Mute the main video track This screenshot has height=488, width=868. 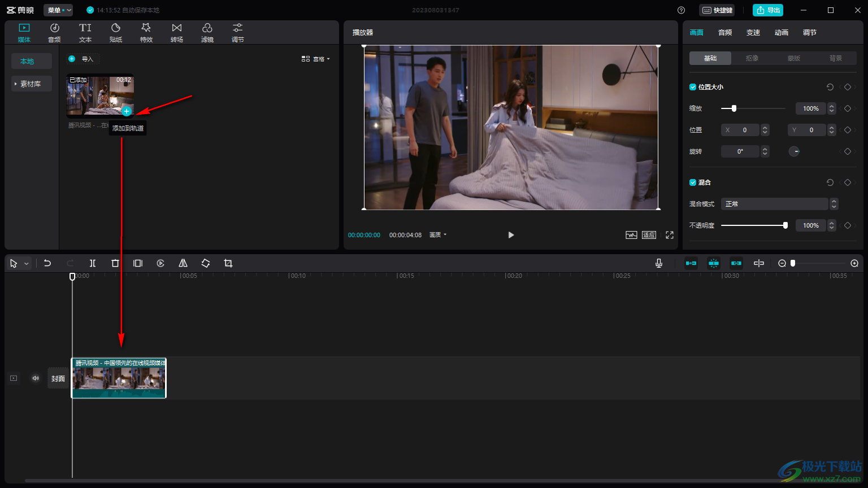click(36, 378)
